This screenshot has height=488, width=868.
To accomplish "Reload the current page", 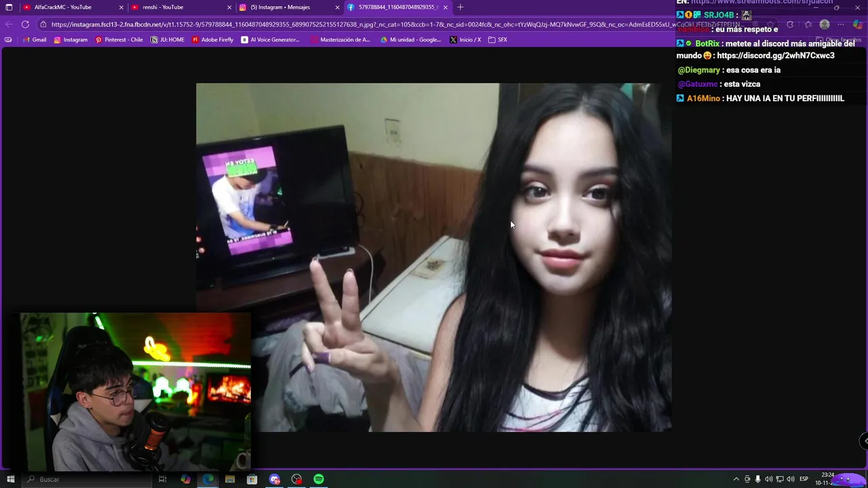I will tap(25, 24).
